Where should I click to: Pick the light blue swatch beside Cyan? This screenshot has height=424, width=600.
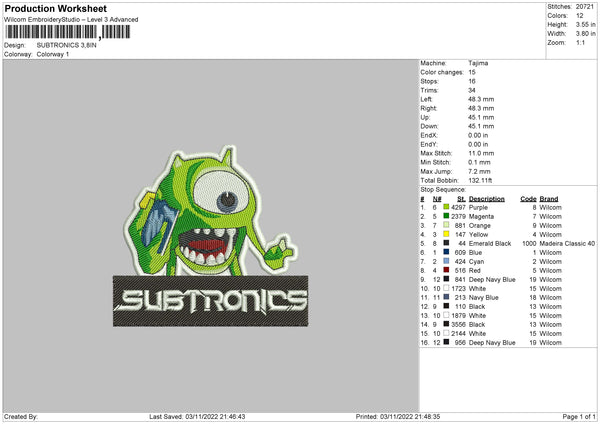click(x=446, y=261)
